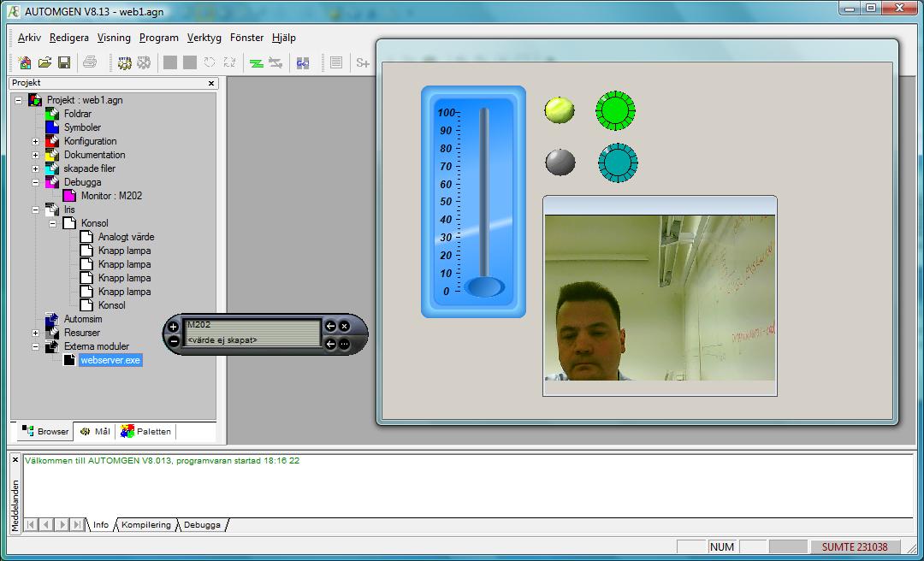This screenshot has height=561, width=924.
Task: Click the Open folder toolbar icon
Action: pyautogui.click(x=44, y=62)
